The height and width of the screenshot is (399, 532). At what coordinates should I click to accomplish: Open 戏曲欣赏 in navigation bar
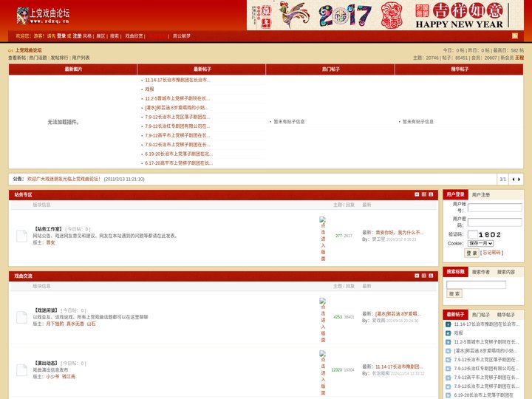134,35
